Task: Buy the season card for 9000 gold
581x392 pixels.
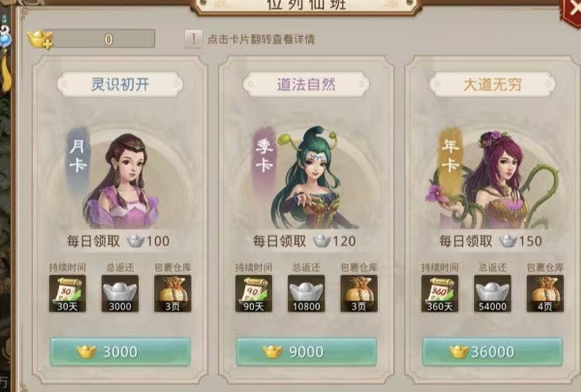Action: (307, 352)
